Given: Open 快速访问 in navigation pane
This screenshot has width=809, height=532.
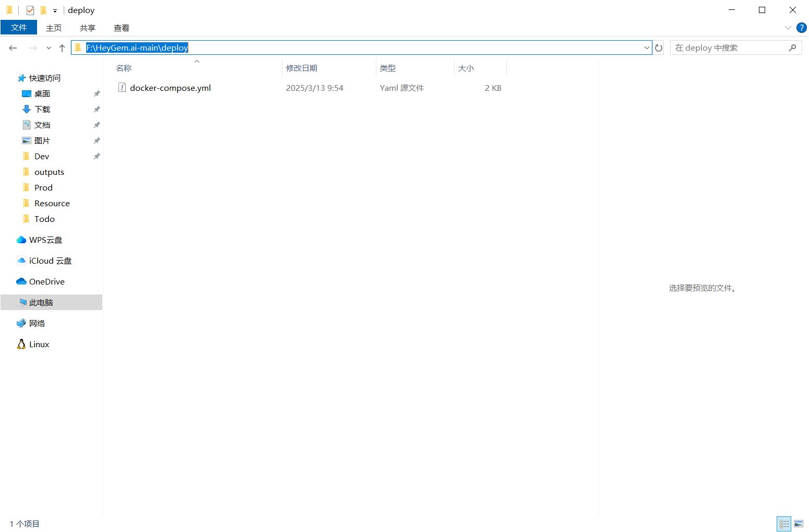Looking at the screenshot, I should pos(44,78).
